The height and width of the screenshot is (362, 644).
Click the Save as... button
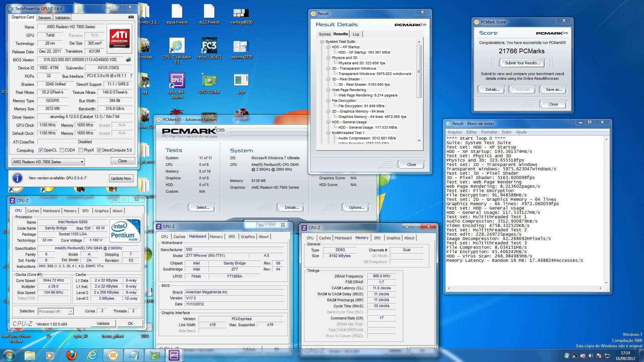click(x=554, y=89)
